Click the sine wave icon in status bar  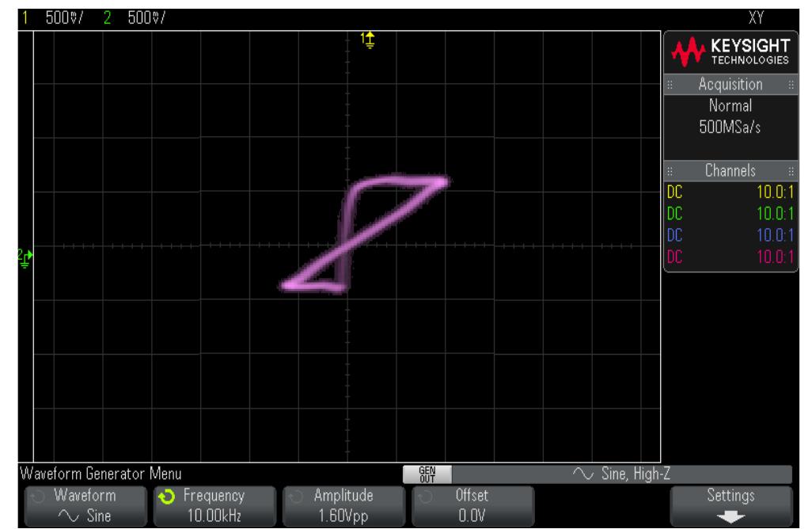pos(582,474)
